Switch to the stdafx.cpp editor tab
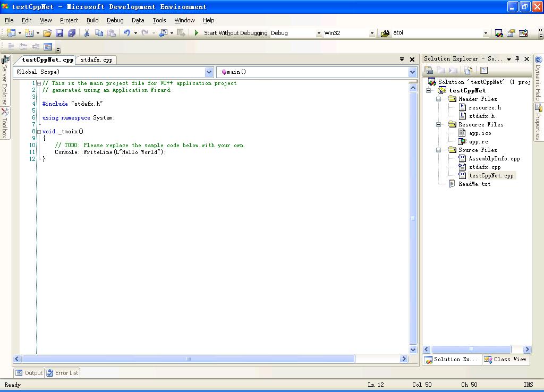 96,60
